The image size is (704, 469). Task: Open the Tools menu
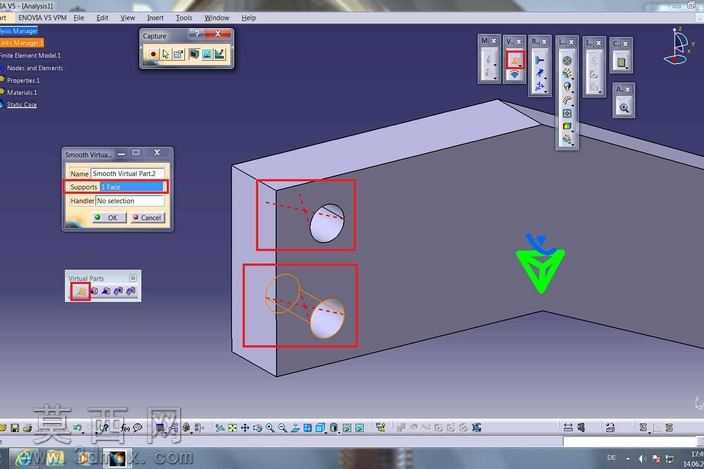tap(184, 18)
